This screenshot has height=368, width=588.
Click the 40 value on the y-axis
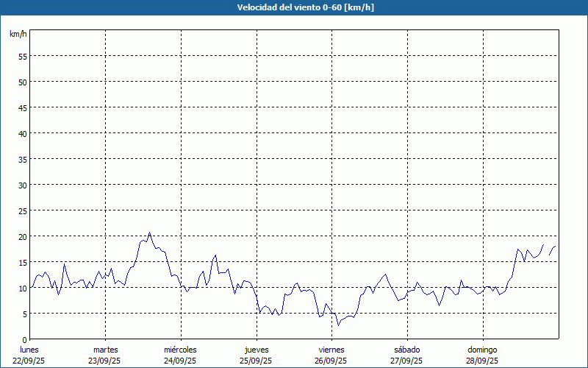click(x=22, y=133)
